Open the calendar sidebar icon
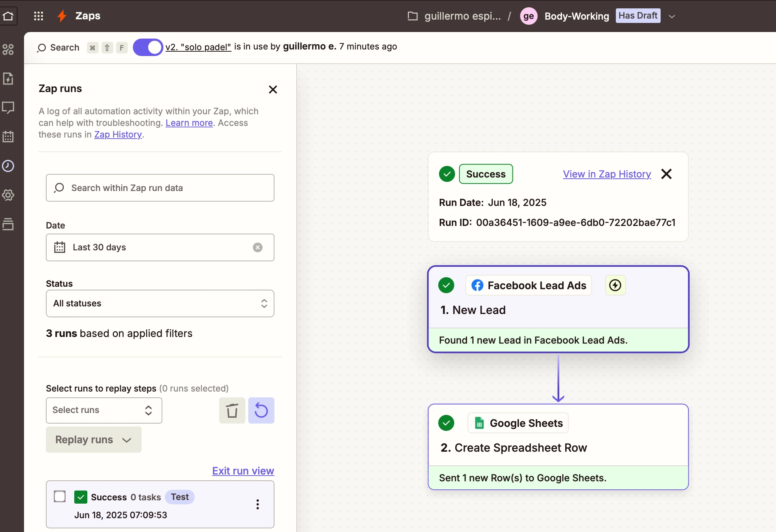 coord(8,136)
